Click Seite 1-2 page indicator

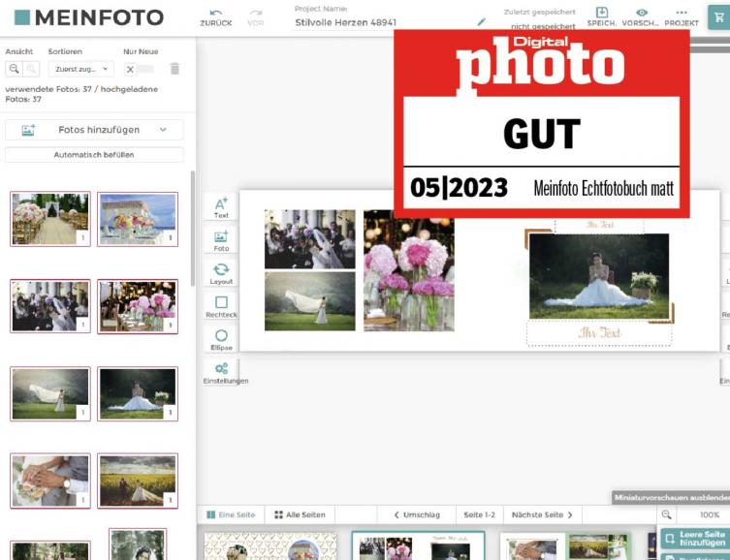coord(480,514)
